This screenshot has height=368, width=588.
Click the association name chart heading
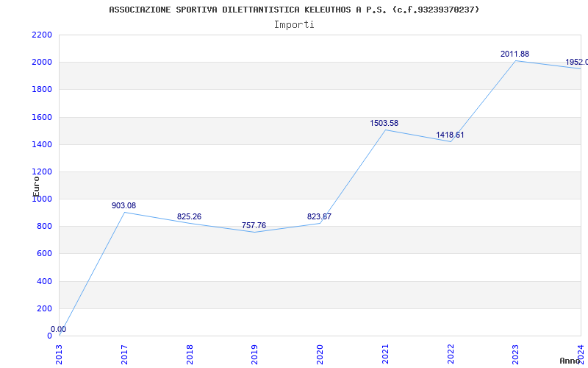tap(294, 10)
